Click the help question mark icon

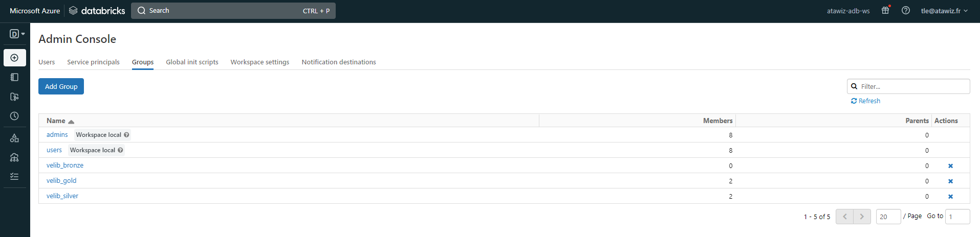(x=906, y=10)
